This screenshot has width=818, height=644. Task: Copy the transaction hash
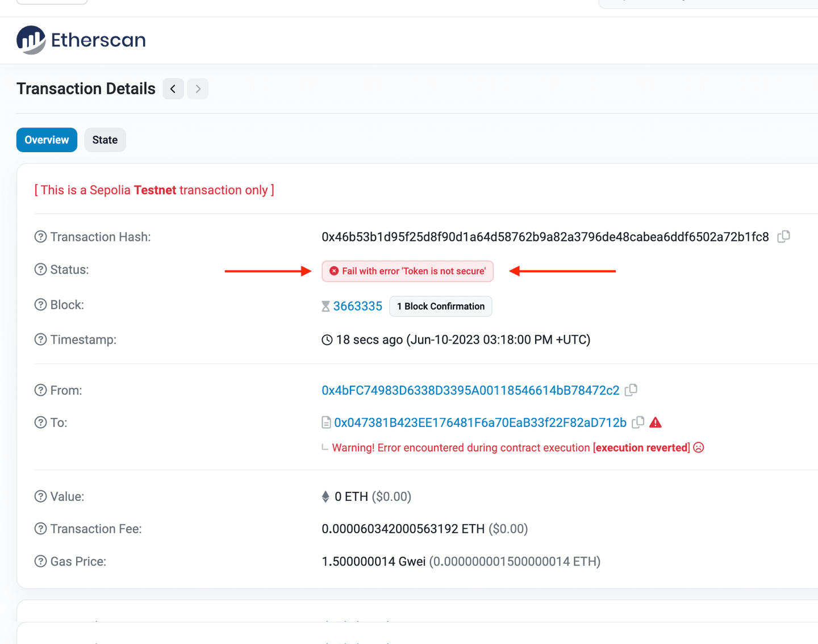783,236
